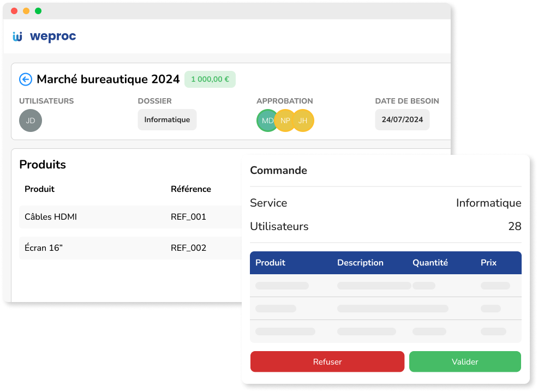Select the Écran 16” product row

pyautogui.click(x=44, y=248)
